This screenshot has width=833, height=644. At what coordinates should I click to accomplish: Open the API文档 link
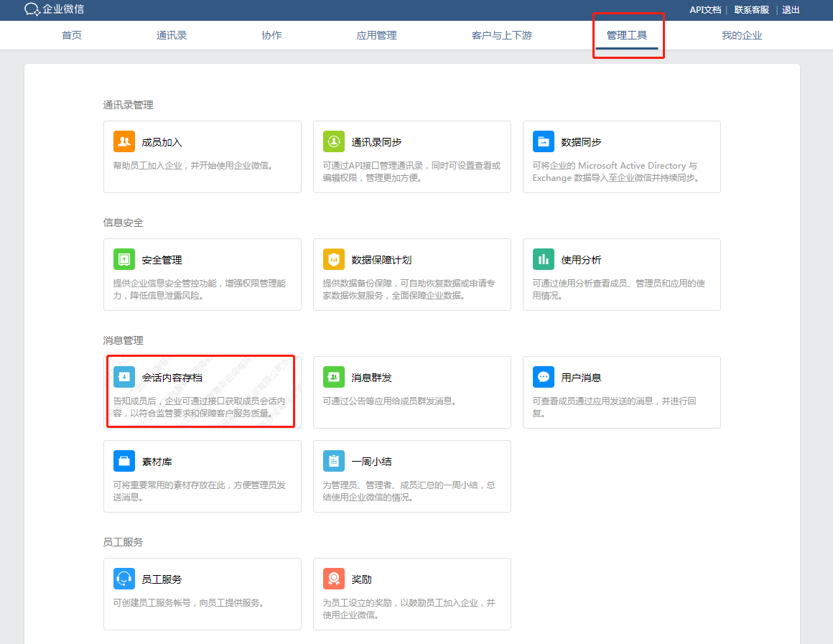pos(705,9)
